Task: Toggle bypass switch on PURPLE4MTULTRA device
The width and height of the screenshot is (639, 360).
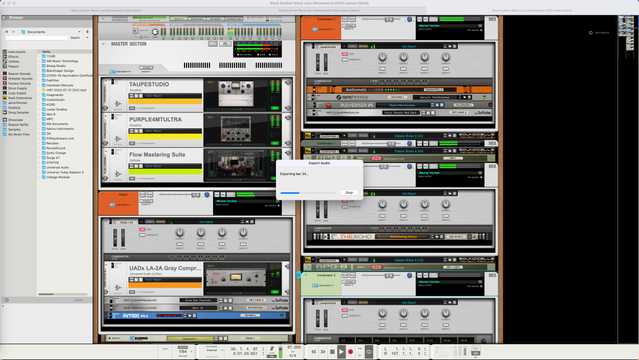Action: click(x=112, y=117)
